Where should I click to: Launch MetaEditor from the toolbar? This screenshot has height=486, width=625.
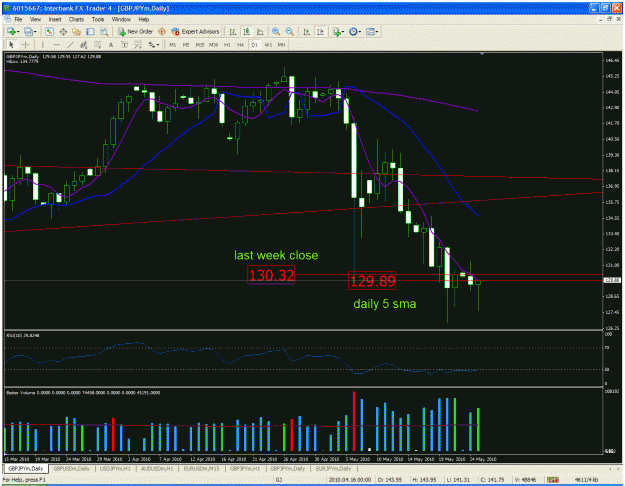[x=162, y=31]
